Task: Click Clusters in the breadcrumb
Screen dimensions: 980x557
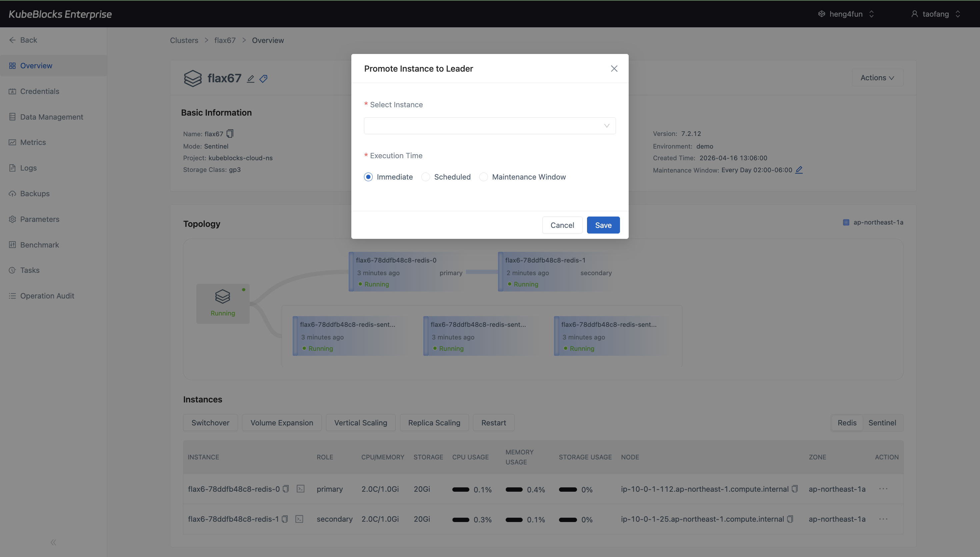Action: point(184,40)
